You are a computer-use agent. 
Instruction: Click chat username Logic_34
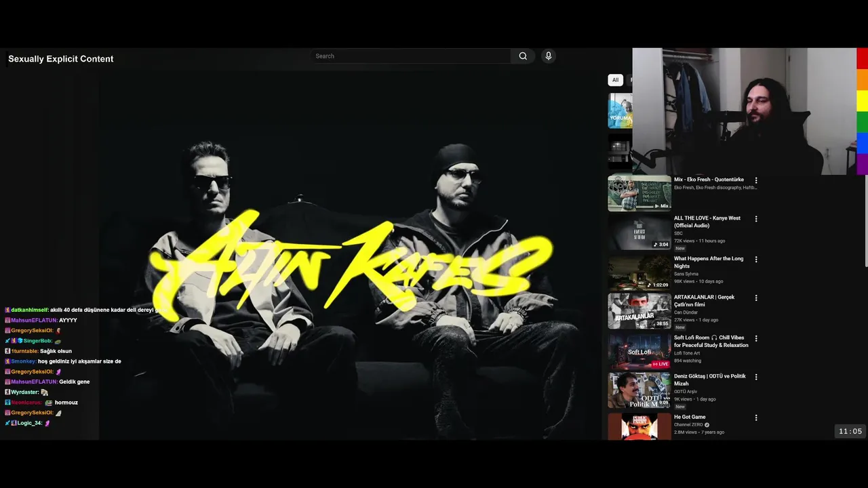click(30, 423)
